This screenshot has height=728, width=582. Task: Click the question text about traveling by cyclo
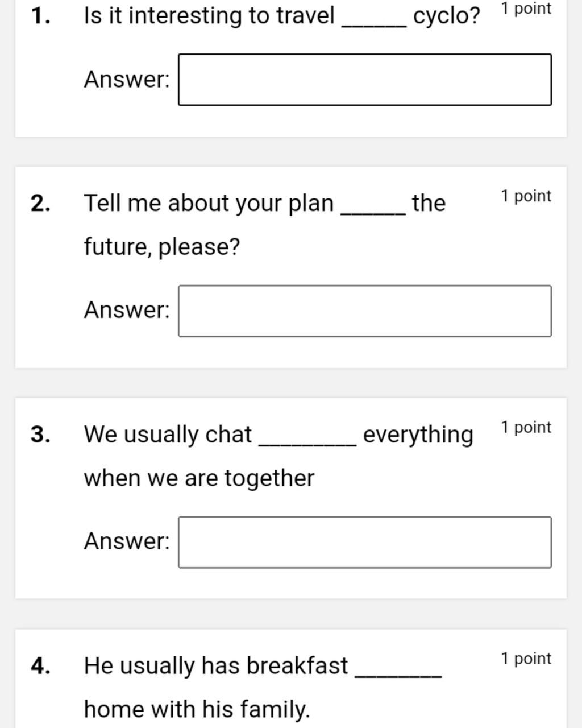pyautogui.click(x=281, y=15)
